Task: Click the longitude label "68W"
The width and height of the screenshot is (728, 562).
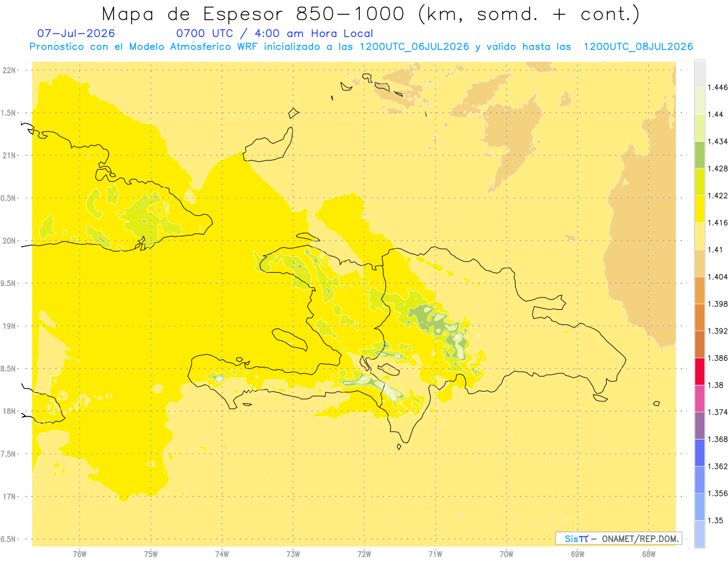Action: tap(649, 554)
